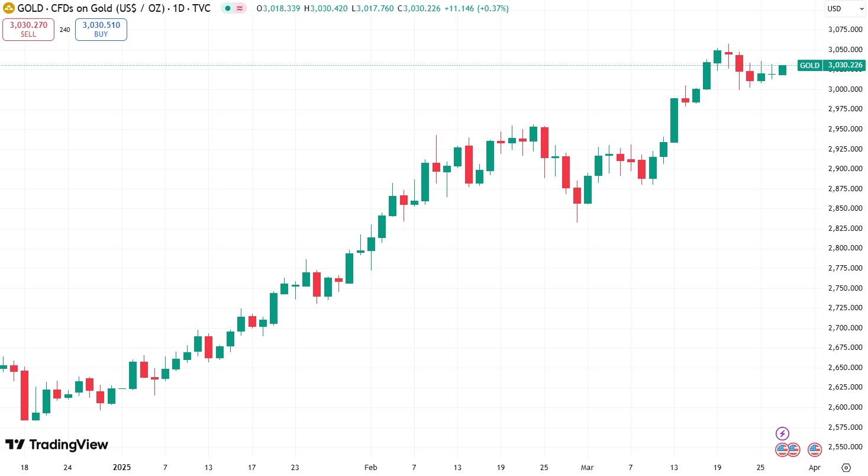Select the purple lightning quick-trade icon

click(x=783, y=433)
